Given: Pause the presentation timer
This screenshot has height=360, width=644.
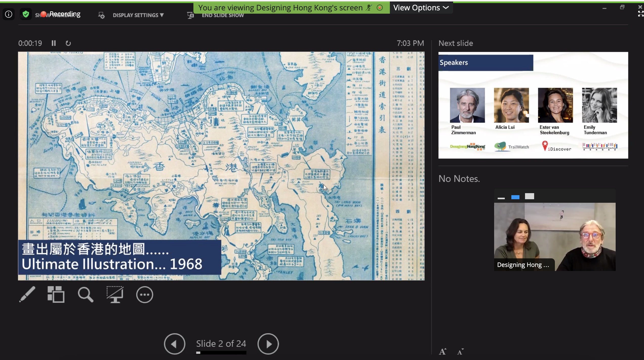Looking at the screenshot, I should (54, 43).
